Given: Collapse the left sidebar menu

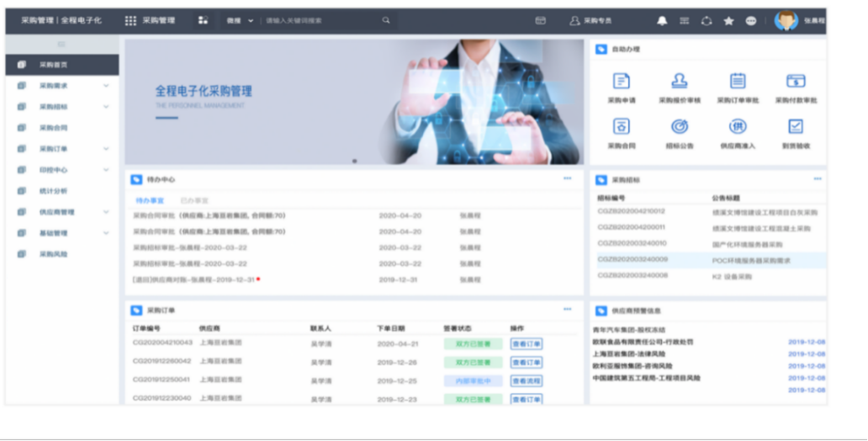Looking at the screenshot, I should coord(61,44).
